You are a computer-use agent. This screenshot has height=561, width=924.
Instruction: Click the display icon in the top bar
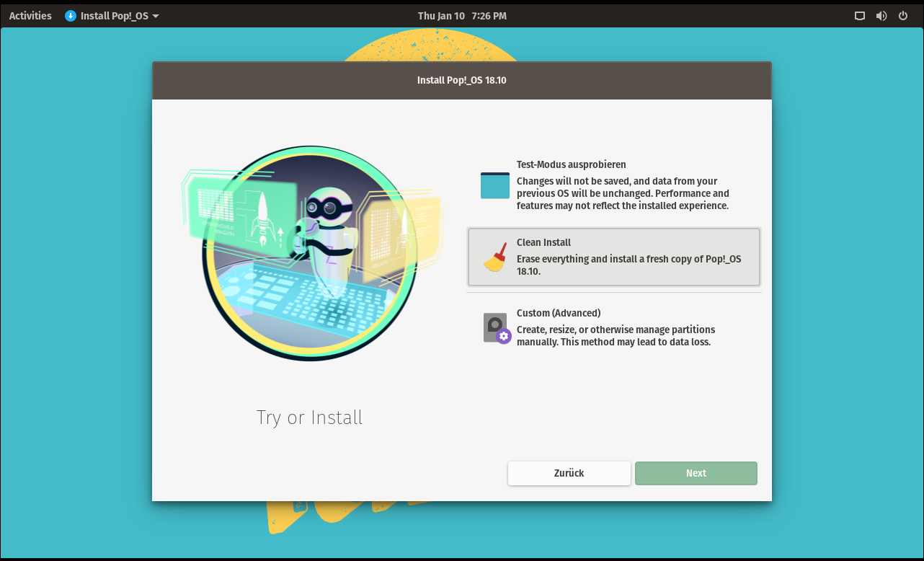coord(859,16)
